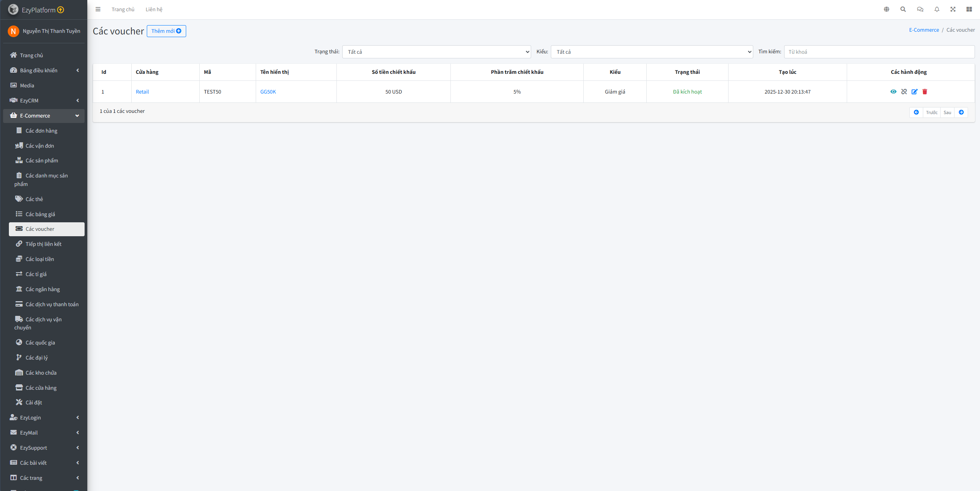Open the GG50K voucher link
Screen dimensions: 980x491
tap(268, 92)
